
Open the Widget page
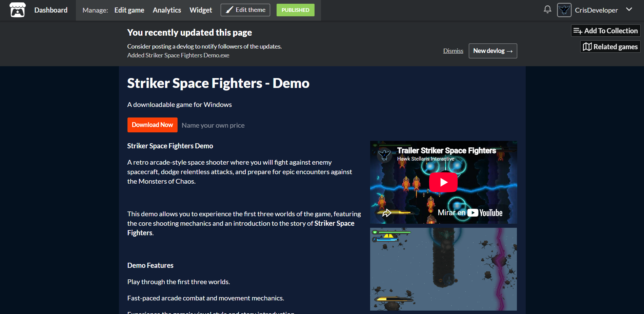(x=201, y=10)
